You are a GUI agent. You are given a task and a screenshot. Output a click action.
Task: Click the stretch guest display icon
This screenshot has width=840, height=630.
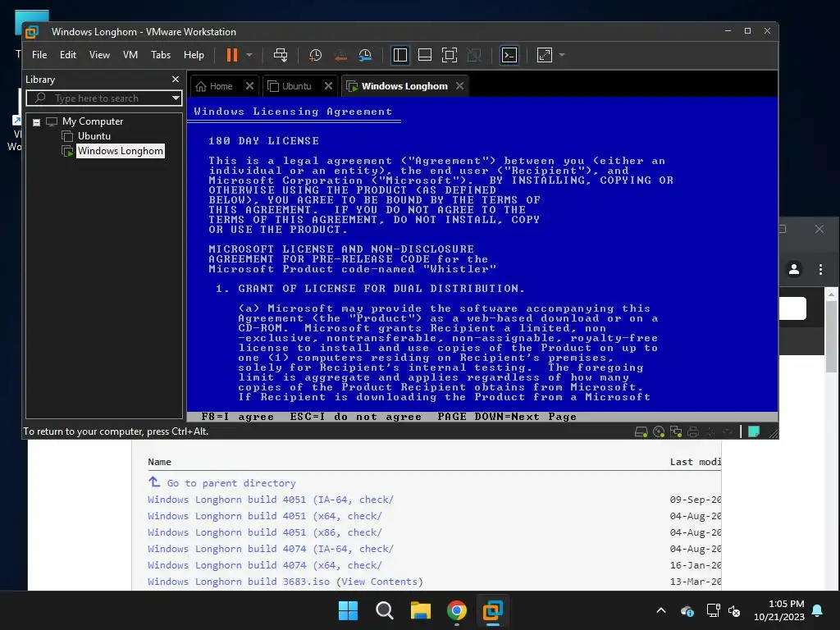(x=545, y=55)
